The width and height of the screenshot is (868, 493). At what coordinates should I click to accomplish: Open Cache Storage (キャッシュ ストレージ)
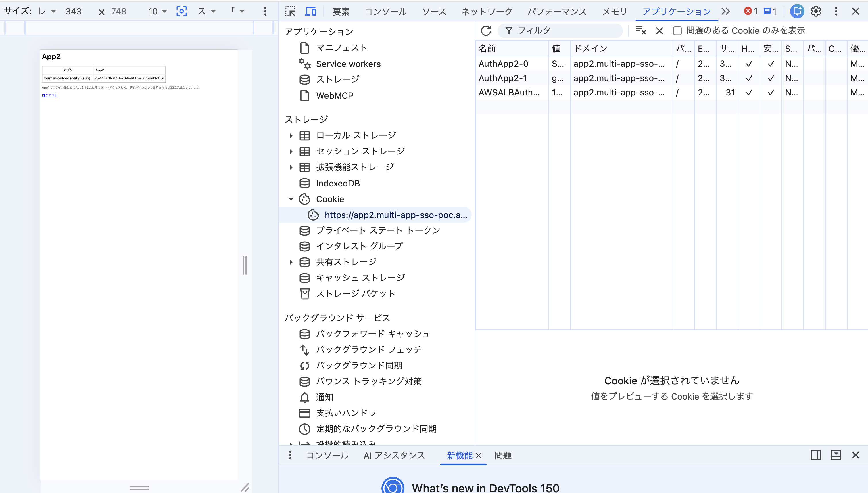click(352, 278)
